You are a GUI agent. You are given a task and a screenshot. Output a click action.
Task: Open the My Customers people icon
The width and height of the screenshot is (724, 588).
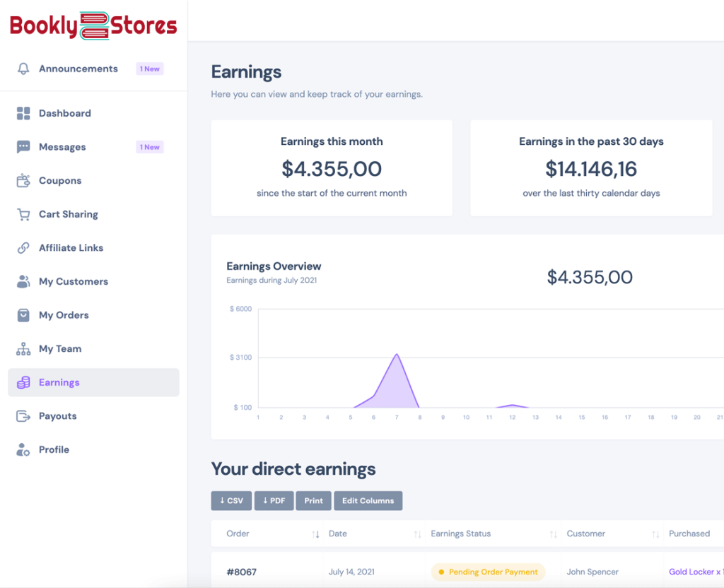coord(23,281)
